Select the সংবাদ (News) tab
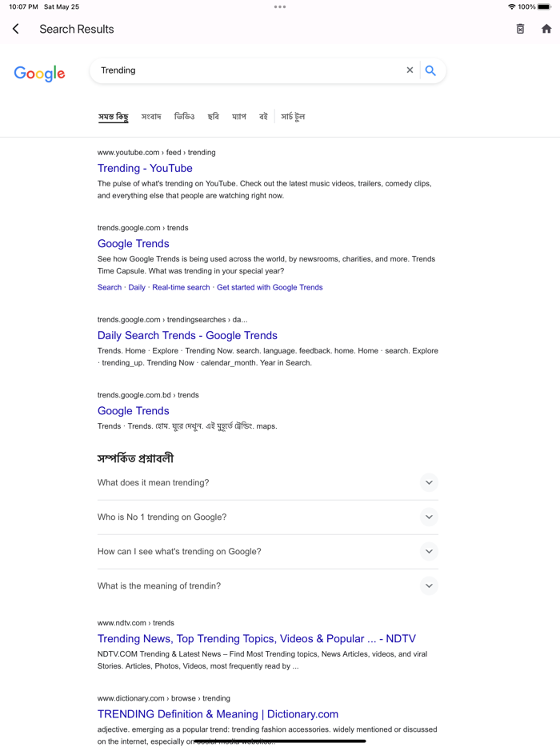Image resolution: width=560 pixels, height=747 pixels. tap(151, 116)
